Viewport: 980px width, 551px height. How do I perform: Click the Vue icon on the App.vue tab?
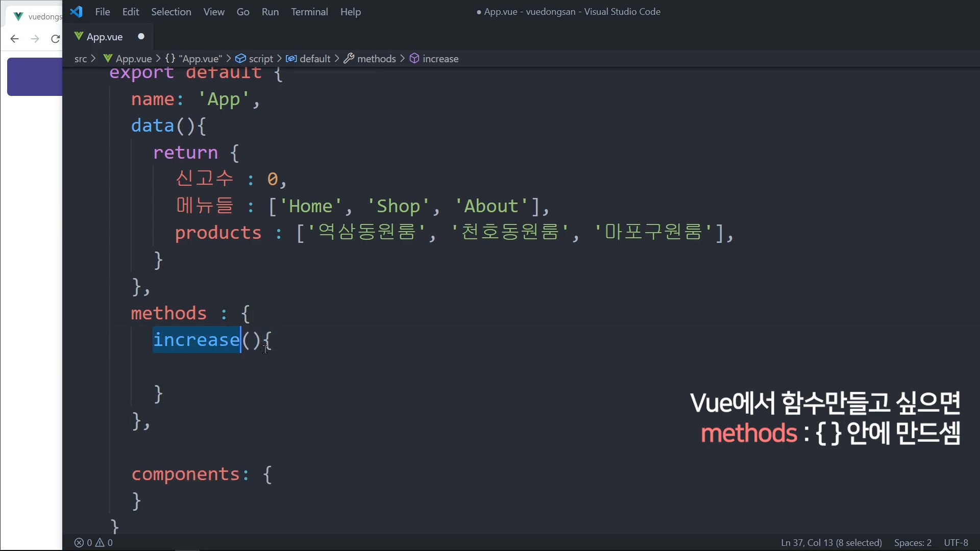pos(79,36)
